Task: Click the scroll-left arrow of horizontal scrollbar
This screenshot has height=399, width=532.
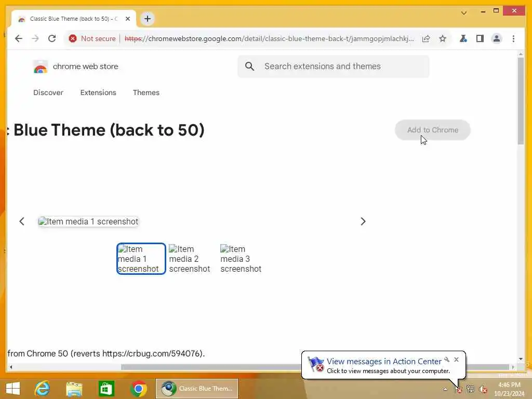Action: pos(11,367)
